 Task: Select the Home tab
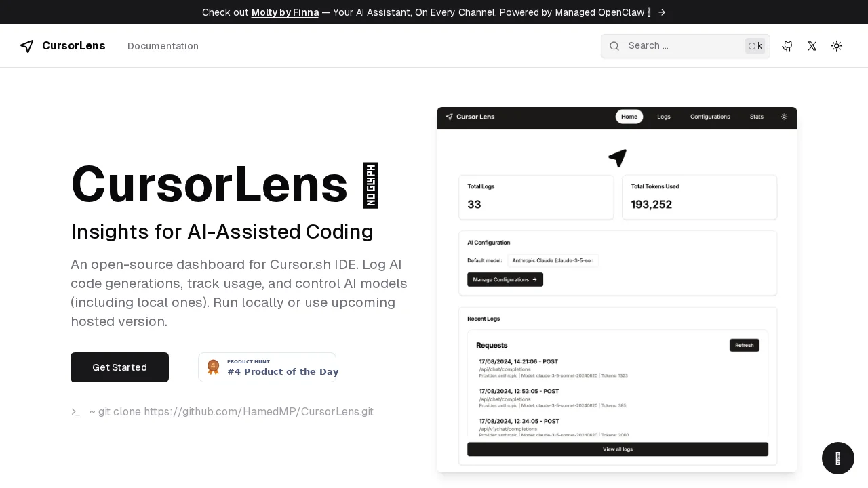click(x=629, y=116)
